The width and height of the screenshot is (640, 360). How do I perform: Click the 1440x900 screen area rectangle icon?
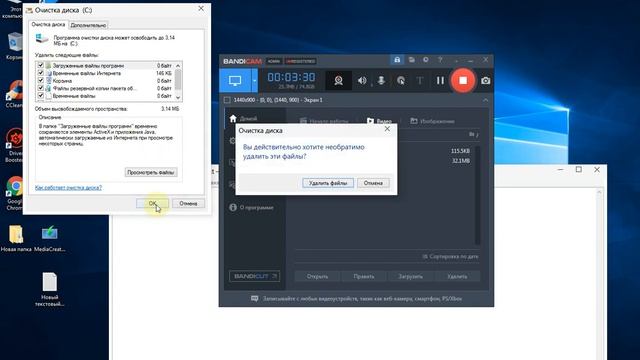tap(227, 100)
